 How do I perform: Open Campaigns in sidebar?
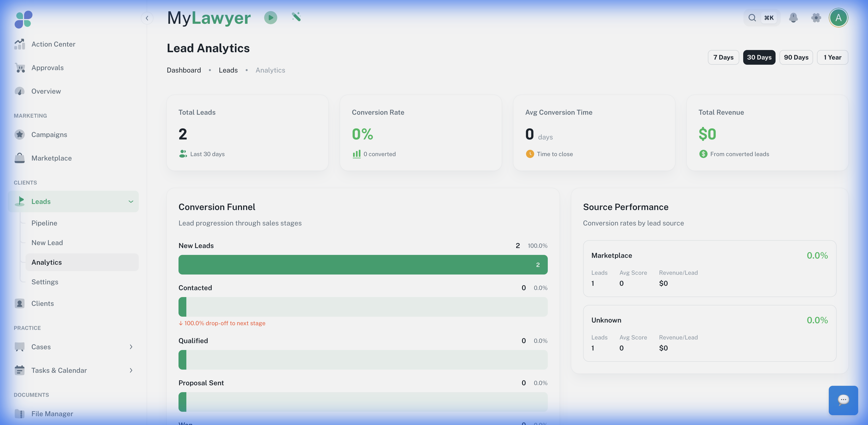pos(73,134)
